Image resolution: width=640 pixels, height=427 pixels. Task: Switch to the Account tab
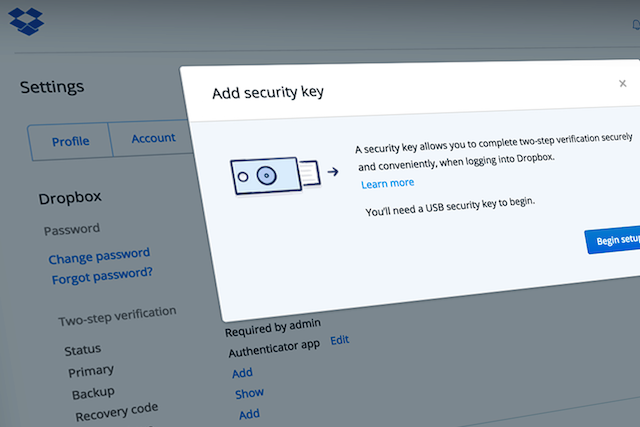point(153,138)
